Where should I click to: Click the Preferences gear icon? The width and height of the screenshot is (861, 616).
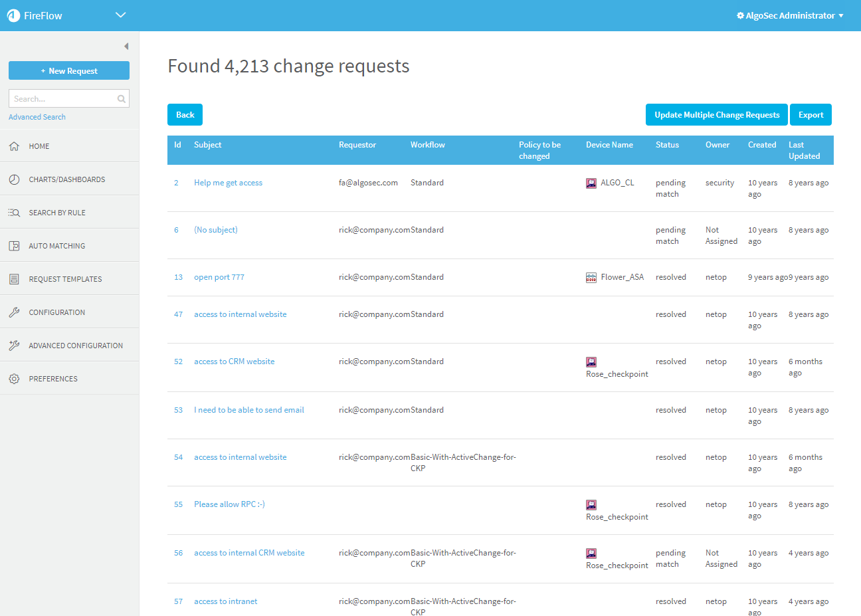14,379
